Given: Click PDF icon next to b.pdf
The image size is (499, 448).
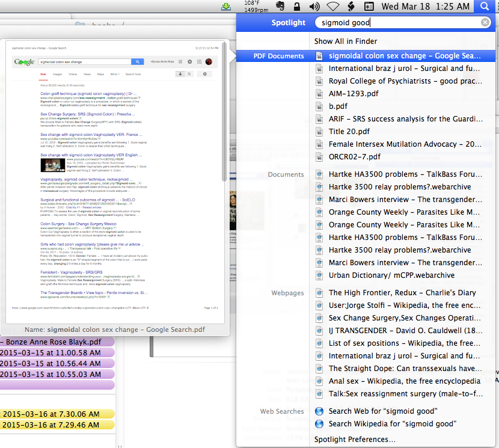Looking at the screenshot, I should pyautogui.click(x=319, y=106).
